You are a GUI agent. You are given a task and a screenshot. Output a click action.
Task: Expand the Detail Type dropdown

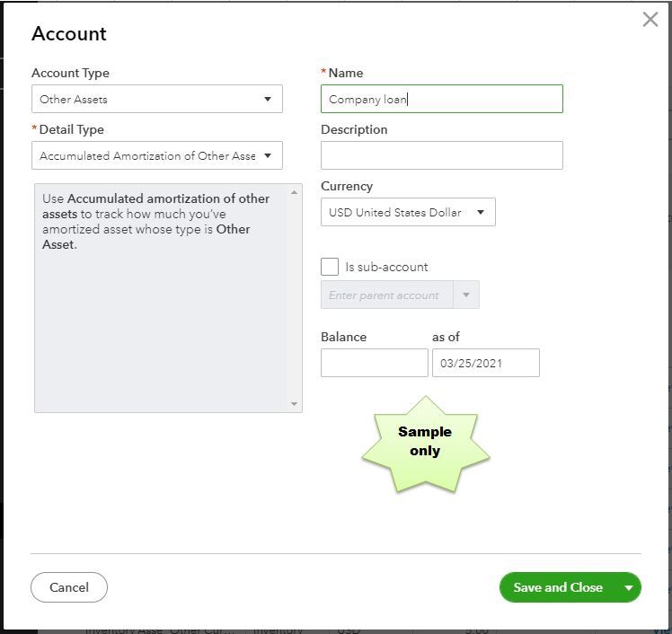tap(157, 155)
